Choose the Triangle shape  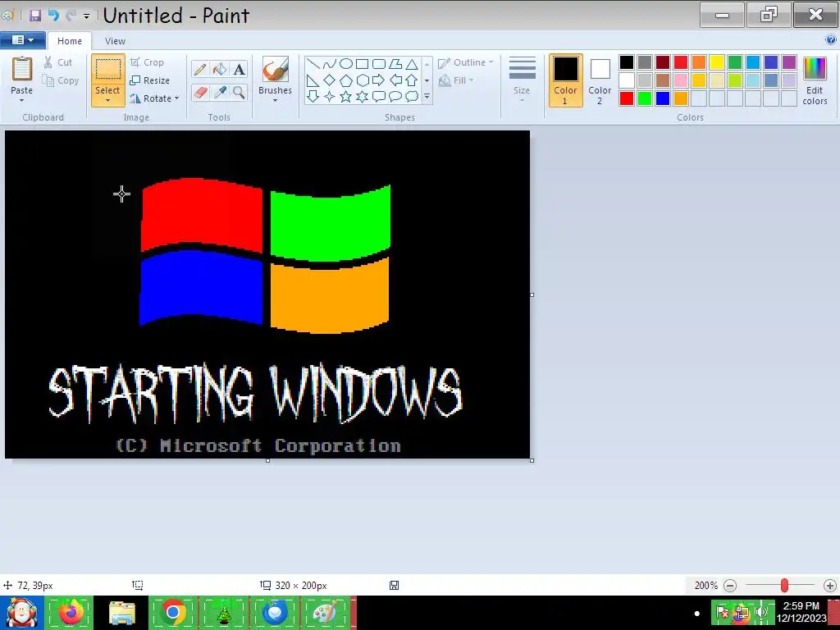point(412,64)
